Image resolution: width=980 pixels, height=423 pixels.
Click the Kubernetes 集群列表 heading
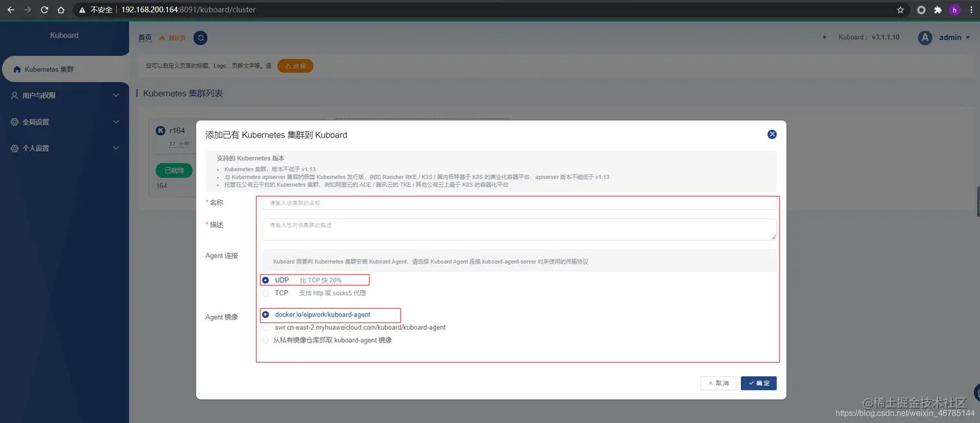click(x=183, y=93)
